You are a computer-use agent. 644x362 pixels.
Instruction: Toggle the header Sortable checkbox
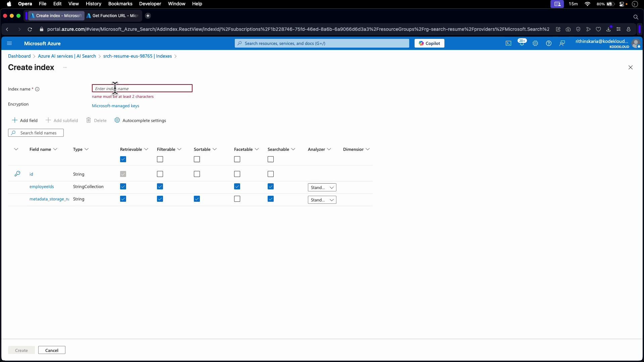pyautogui.click(x=197, y=159)
